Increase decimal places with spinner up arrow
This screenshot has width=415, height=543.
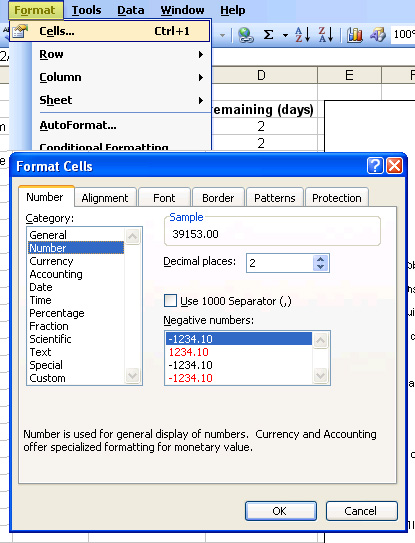pyautogui.click(x=320, y=259)
